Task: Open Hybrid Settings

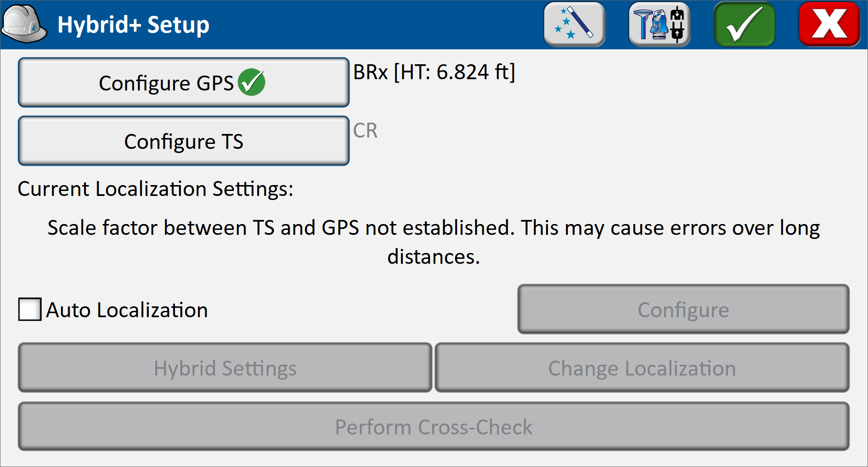Action: coord(225,367)
